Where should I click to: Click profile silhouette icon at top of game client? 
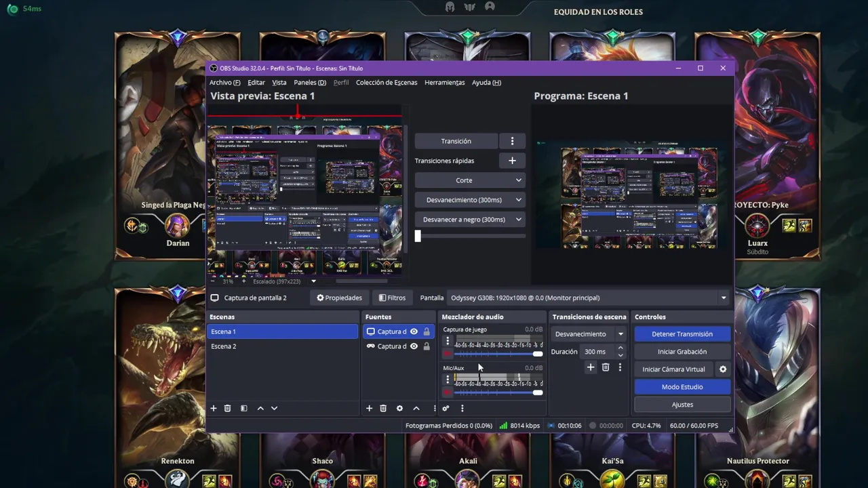click(490, 7)
